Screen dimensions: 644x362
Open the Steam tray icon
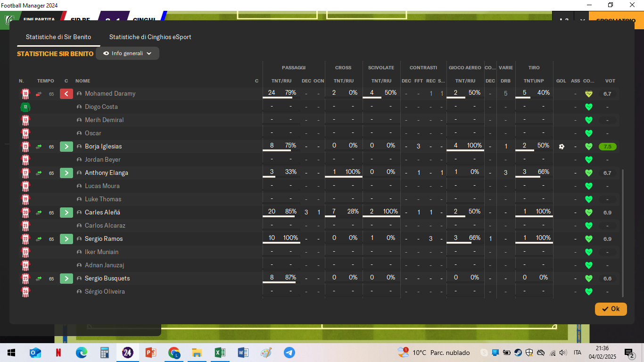click(518, 353)
